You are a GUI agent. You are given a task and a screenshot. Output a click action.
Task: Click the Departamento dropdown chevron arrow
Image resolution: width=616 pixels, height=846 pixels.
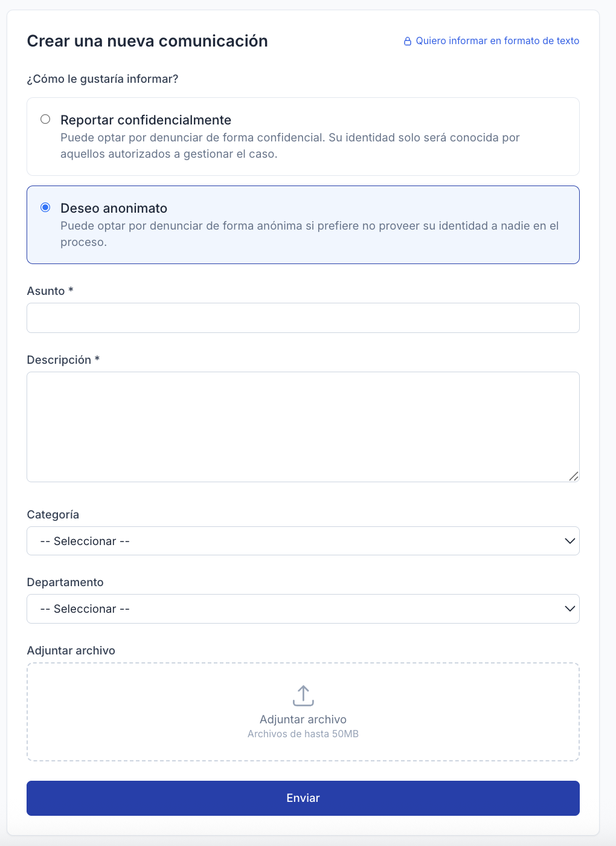pos(569,609)
